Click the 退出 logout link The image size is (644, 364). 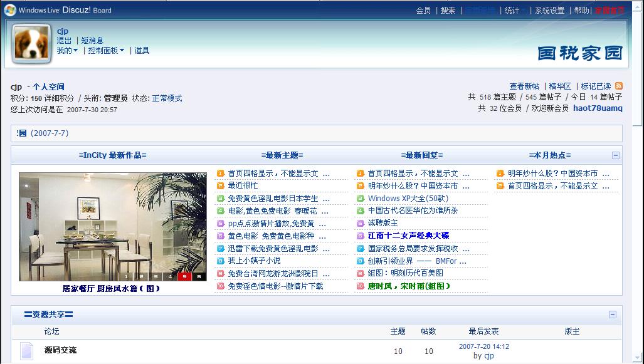tap(64, 41)
